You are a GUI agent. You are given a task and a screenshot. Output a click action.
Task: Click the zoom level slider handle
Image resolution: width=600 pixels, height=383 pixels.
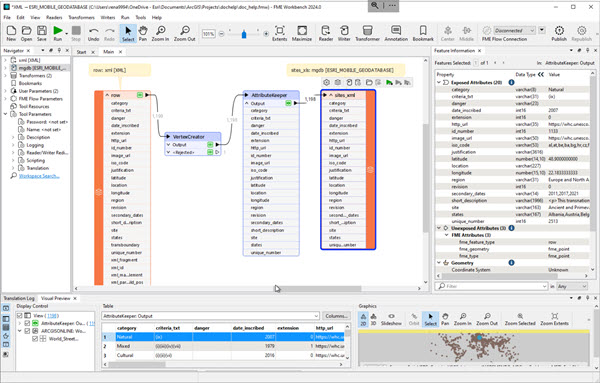click(x=244, y=34)
